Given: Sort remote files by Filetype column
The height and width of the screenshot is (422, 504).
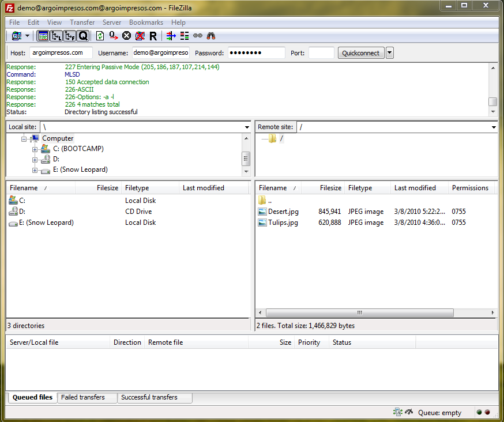Looking at the screenshot, I should coord(367,188).
